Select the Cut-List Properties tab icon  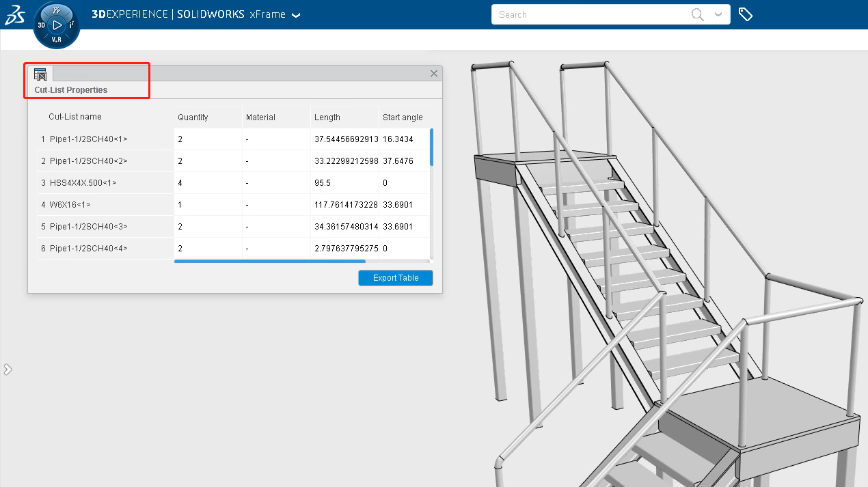tap(40, 74)
